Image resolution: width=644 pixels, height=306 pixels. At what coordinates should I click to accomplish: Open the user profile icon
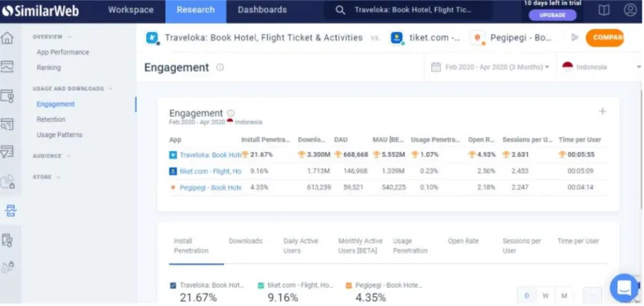pyautogui.click(x=630, y=10)
